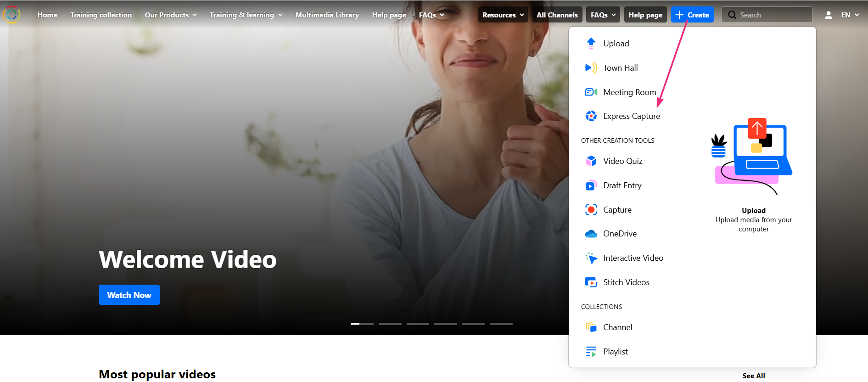Screen dimensions: 868x382
Task: Choose the Town Hall broadcast icon
Action: pos(591,68)
